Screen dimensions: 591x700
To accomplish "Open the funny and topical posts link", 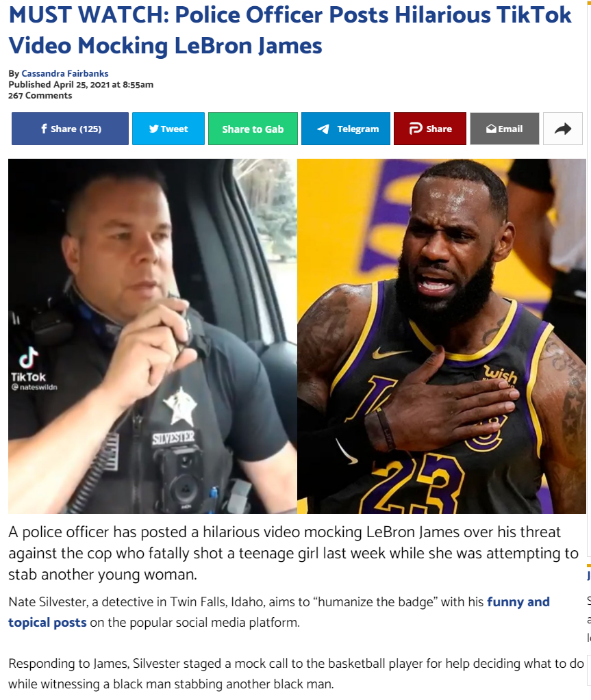I will click(x=279, y=612).
